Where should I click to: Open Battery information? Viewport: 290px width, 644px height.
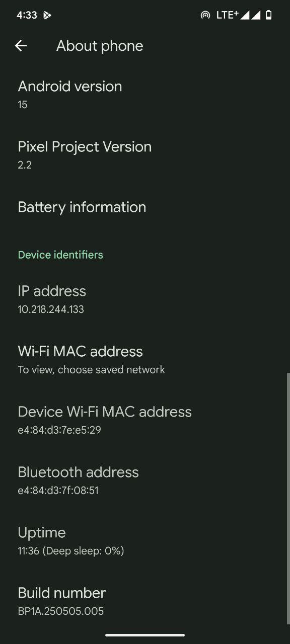tap(145, 207)
